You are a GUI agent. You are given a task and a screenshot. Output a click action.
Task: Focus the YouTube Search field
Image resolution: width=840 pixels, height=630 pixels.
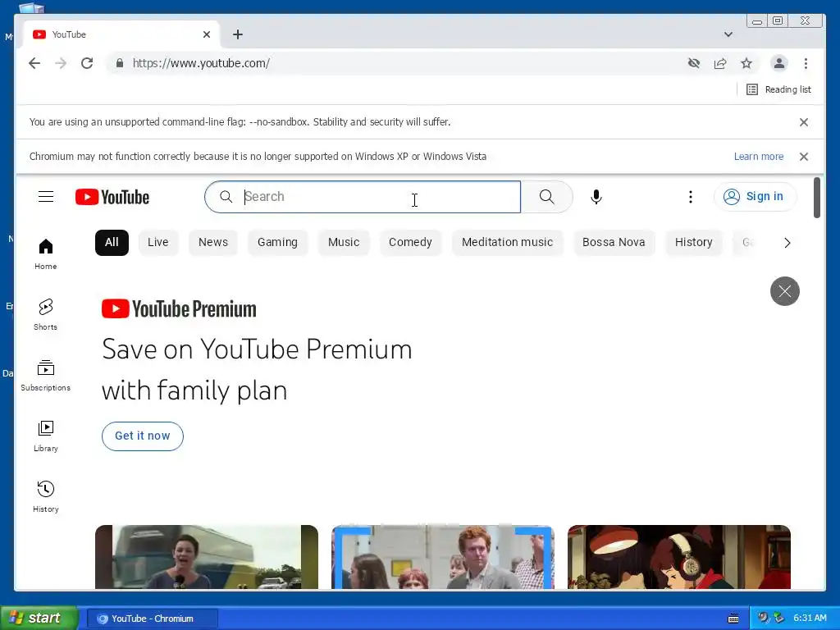pyautogui.click(x=363, y=197)
